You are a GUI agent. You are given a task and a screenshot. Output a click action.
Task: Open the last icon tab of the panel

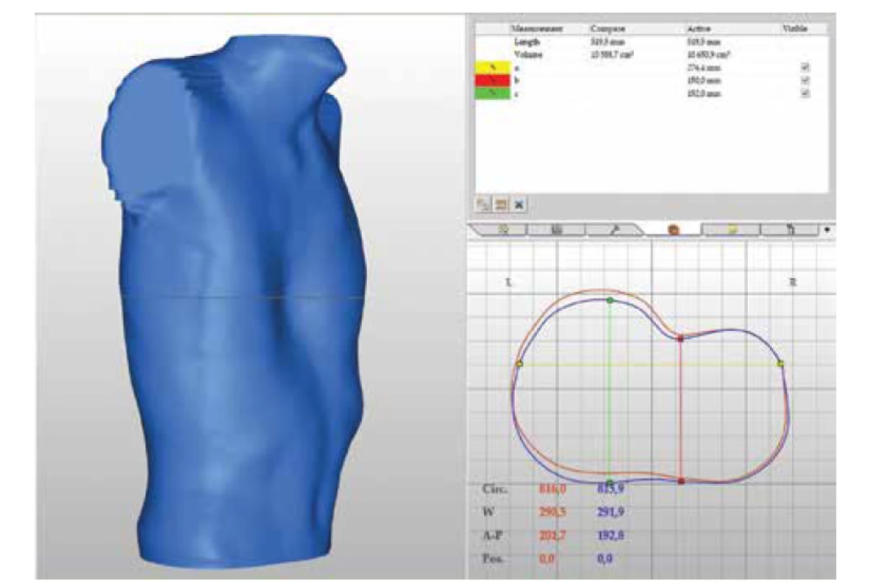tap(790, 230)
